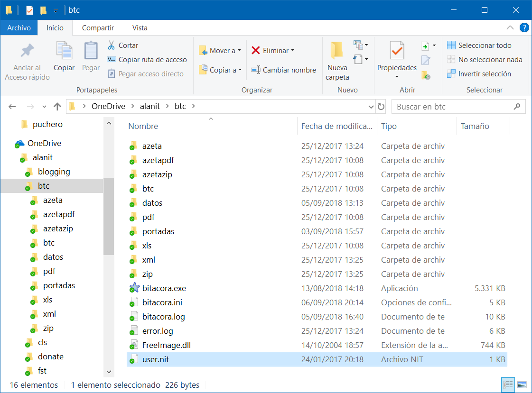Viewport: 532px width, 393px height.
Task: Create a new folder with Nueva carpeta
Action: click(x=337, y=60)
